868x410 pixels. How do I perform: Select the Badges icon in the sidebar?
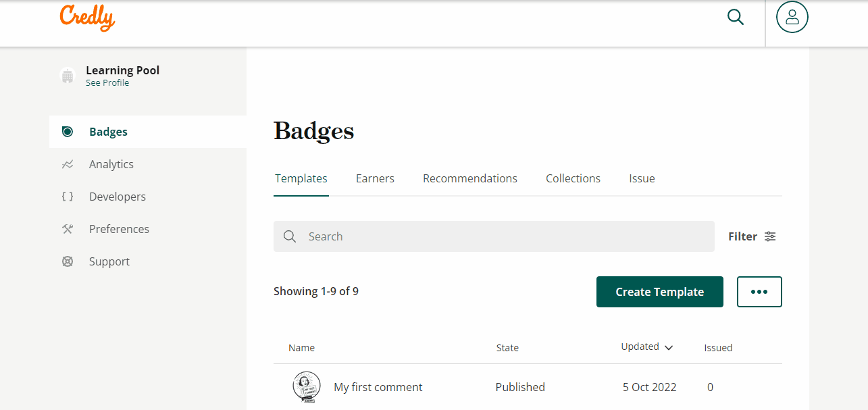coord(67,132)
